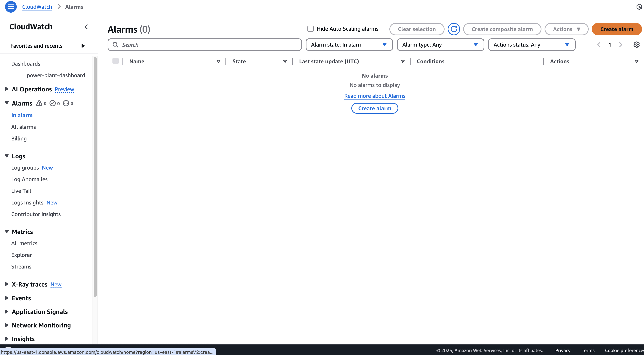Click into the alarms Search field
Image resolution: width=644 pixels, height=355 pixels.
tap(205, 45)
